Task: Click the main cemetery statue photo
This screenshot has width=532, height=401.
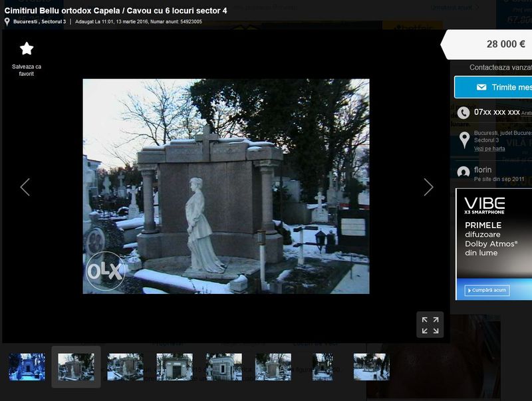Action: point(226,186)
